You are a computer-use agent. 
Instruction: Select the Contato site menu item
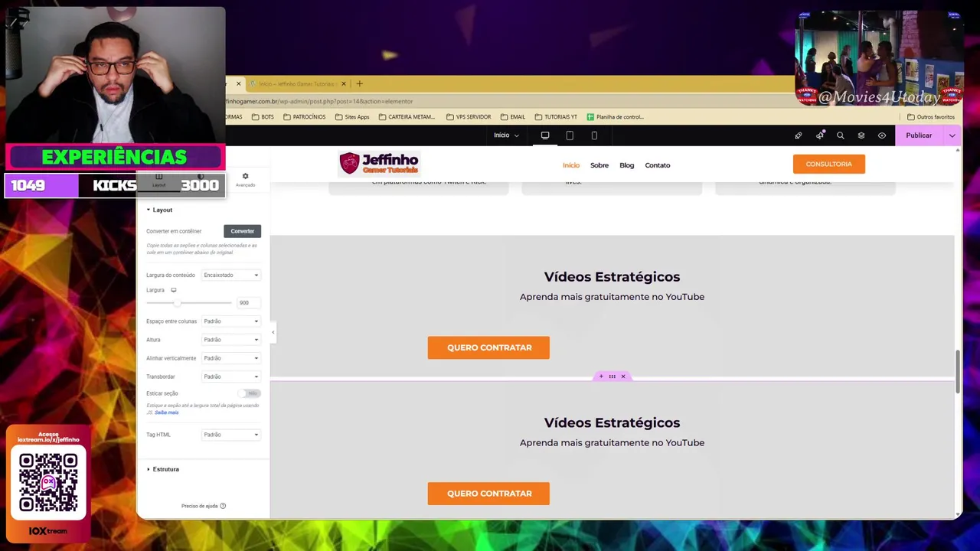658,165
